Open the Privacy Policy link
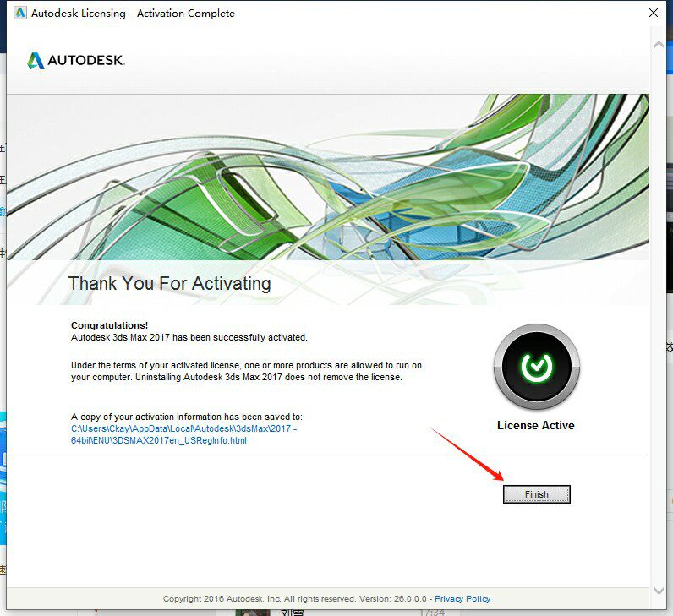 pyautogui.click(x=462, y=598)
